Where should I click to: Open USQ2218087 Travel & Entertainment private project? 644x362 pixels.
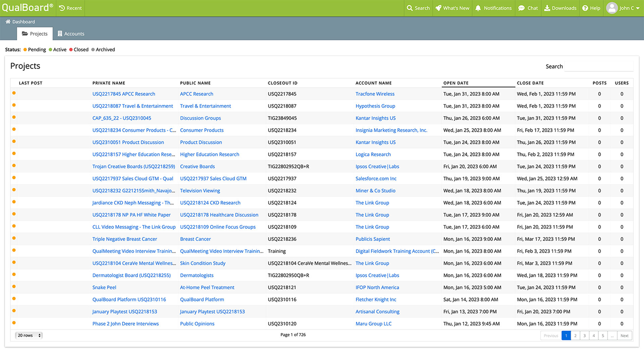(x=133, y=106)
